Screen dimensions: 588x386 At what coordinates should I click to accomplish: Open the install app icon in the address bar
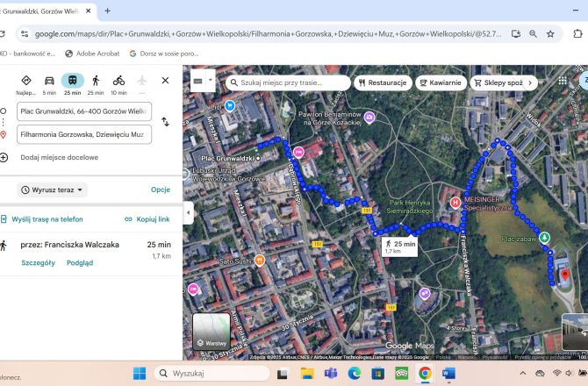(516, 34)
